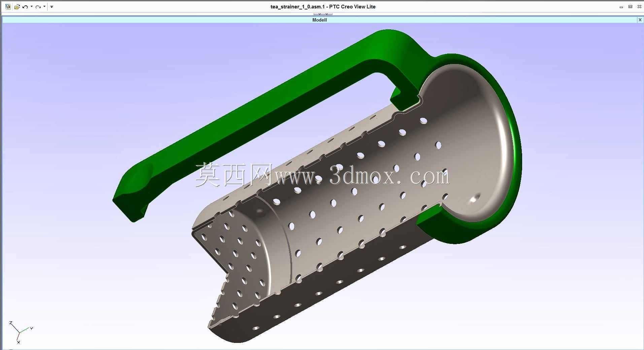This screenshot has width=644, height=350.
Task: Select the Modell view tab
Action: (319, 20)
